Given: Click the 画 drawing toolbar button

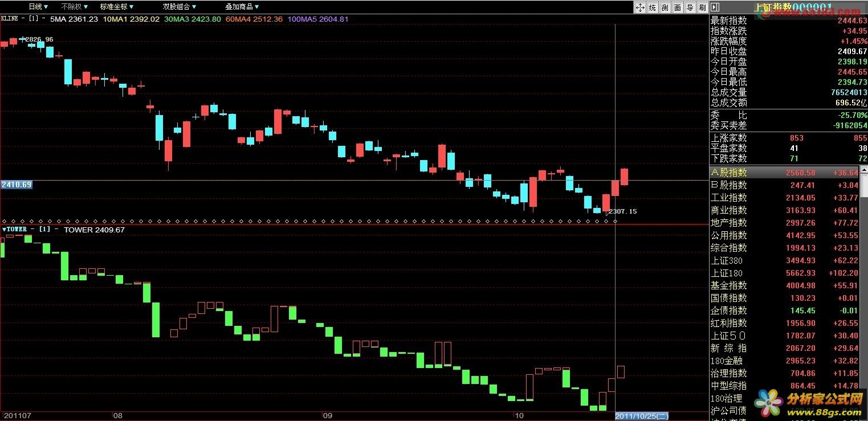Looking at the screenshot, I should point(678,7).
